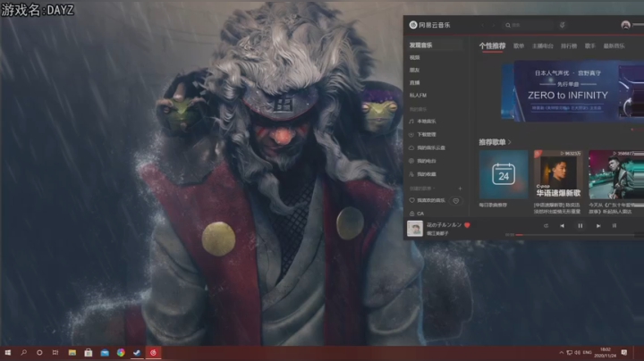Skip to the next track
Screen dimensions: 644x361
598,225
